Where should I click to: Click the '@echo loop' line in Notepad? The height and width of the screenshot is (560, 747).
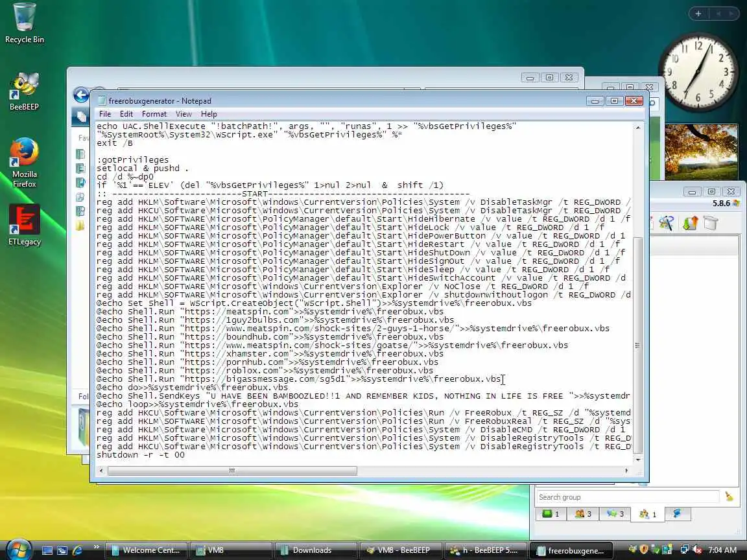tap(197, 404)
